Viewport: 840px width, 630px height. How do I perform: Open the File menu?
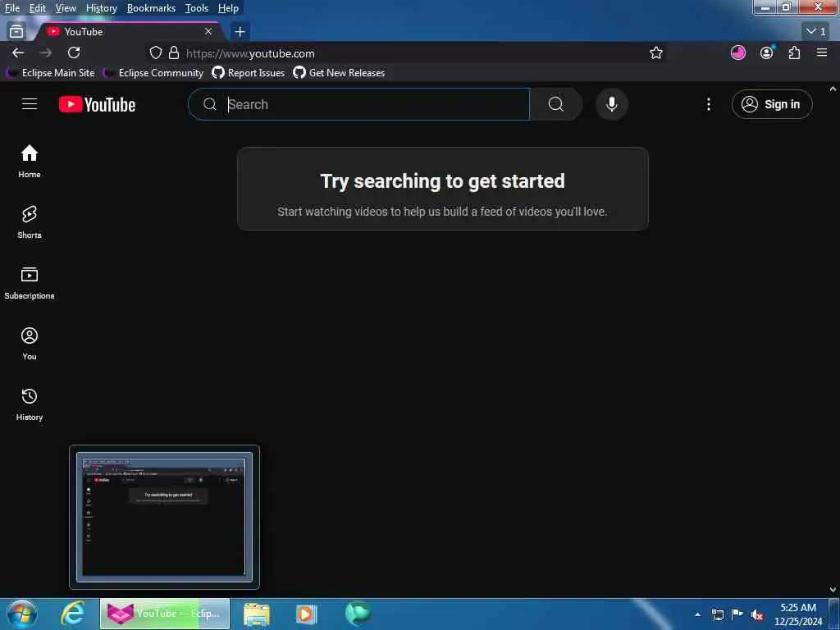click(x=12, y=8)
